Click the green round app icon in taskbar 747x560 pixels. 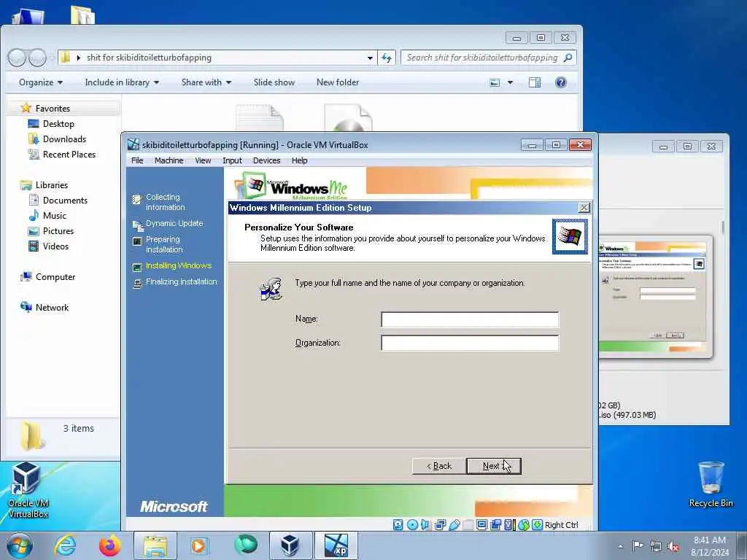point(245,545)
